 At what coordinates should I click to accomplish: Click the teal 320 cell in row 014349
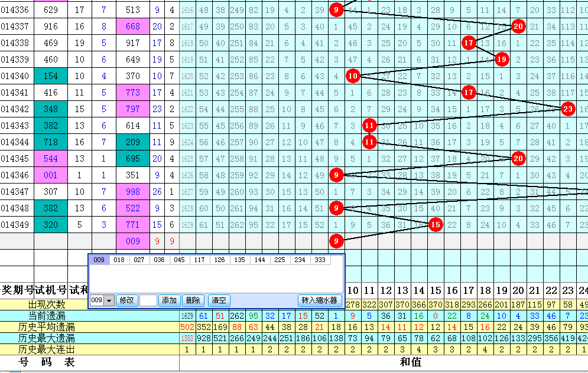(51, 225)
